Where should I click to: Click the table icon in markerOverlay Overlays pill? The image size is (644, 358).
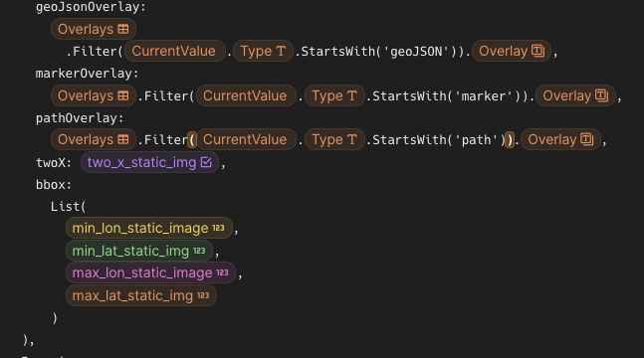tap(123, 95)
